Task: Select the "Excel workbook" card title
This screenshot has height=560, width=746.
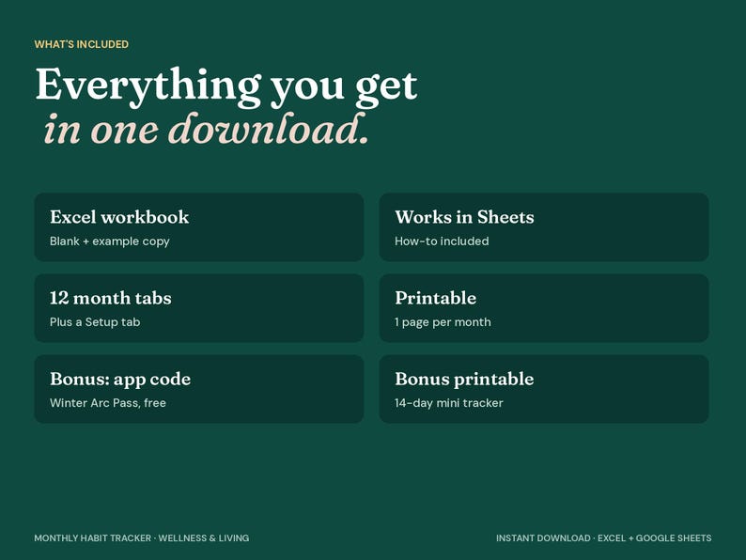Action: [119, 217]
